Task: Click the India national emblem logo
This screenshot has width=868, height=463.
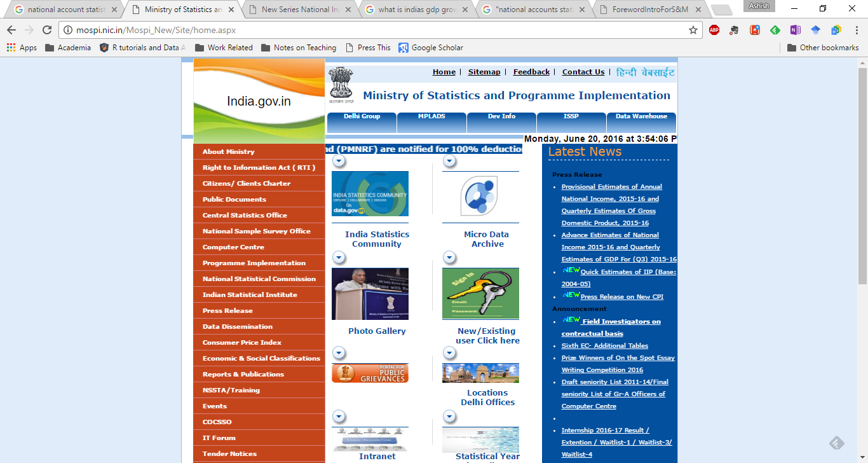Action: tap(341, 85)
